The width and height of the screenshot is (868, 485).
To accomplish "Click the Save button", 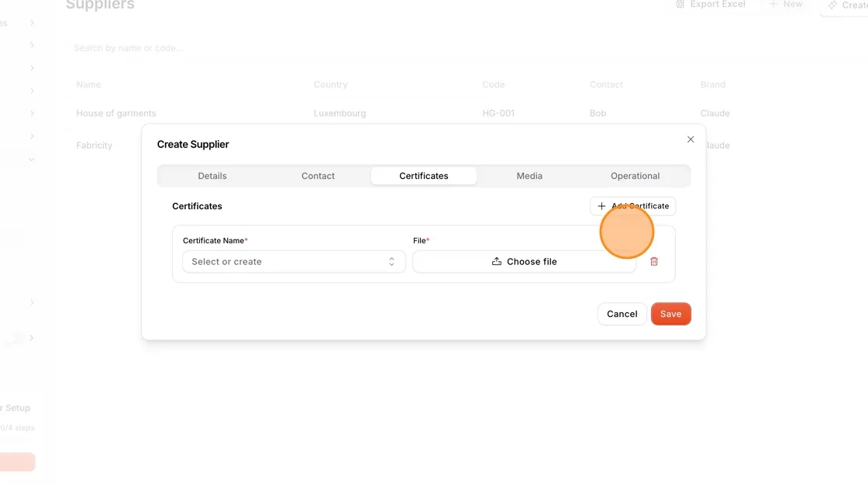I will coord(670,314).
